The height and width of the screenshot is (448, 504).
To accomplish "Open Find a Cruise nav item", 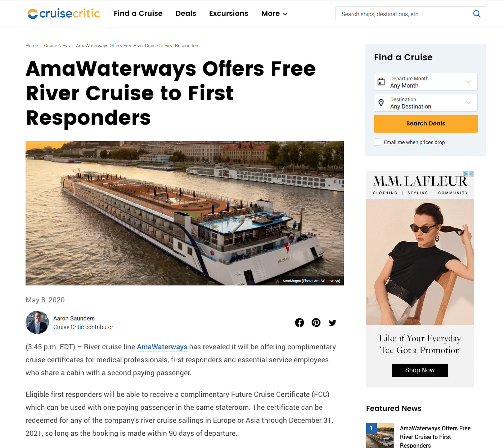I will [138, 13].
